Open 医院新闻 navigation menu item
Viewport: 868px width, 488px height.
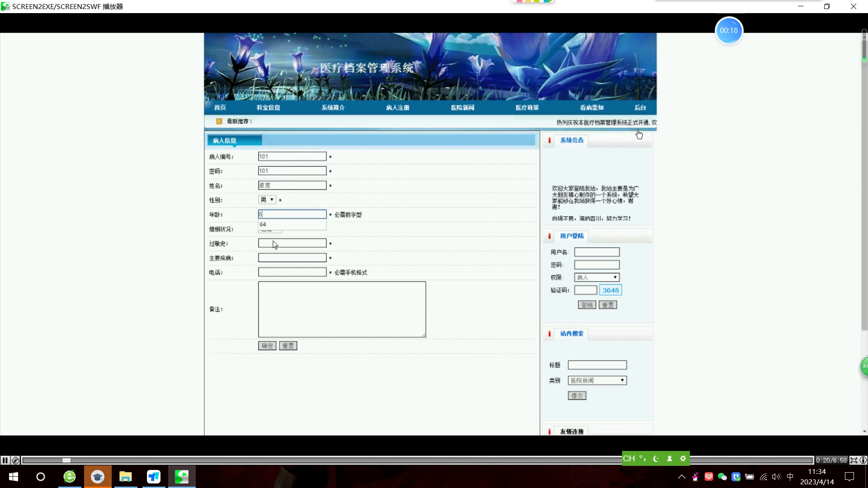point(462,108)
